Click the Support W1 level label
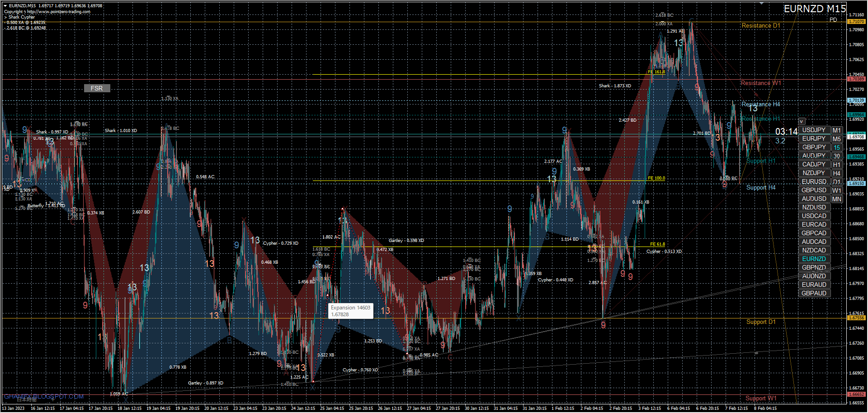 click(760, 399)
